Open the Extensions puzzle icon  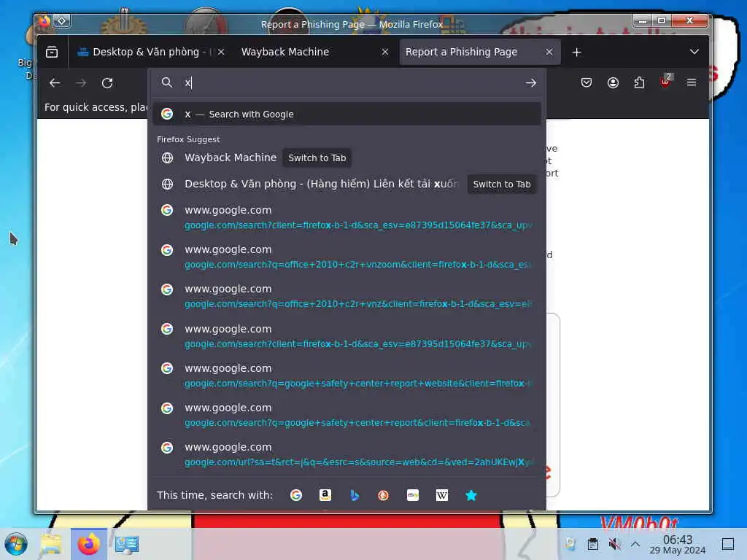[x=639, y=83]
